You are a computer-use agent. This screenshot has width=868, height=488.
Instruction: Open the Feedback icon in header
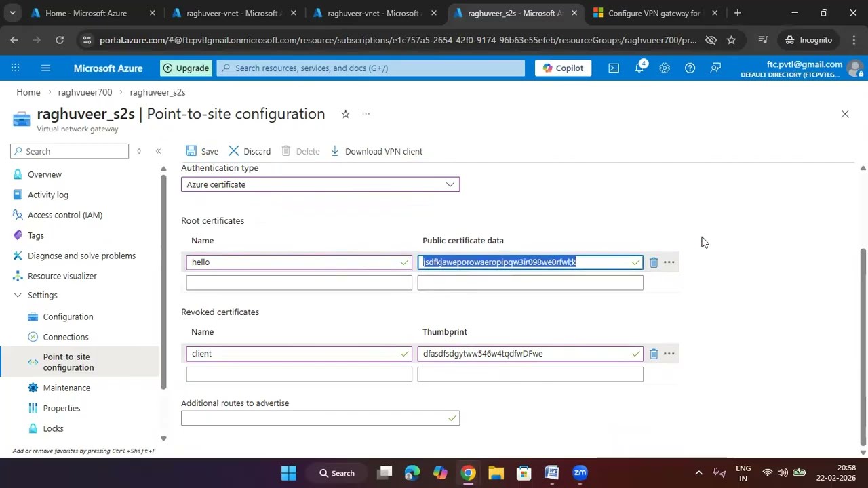click(715, 68)
